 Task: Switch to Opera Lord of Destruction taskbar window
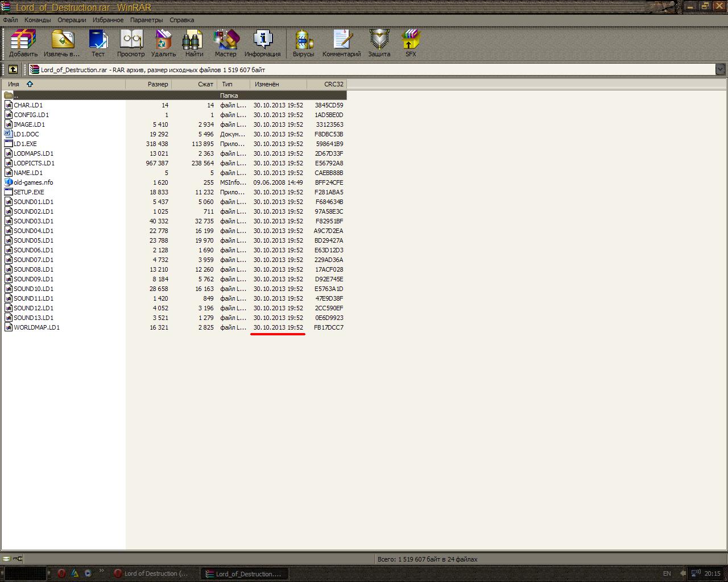153,573
